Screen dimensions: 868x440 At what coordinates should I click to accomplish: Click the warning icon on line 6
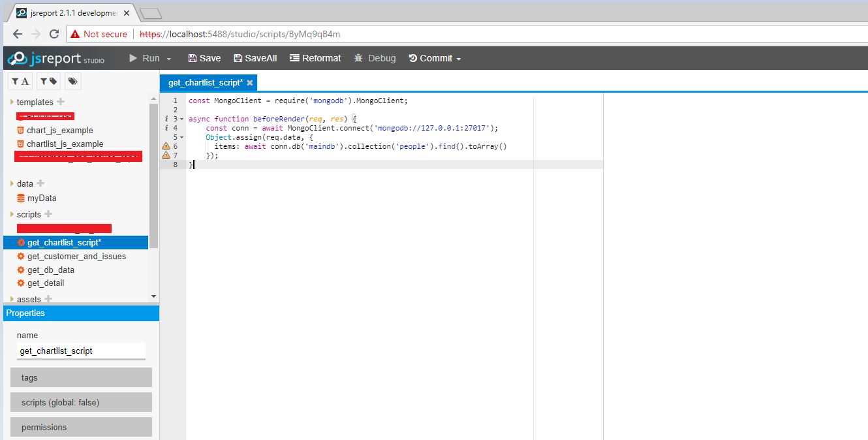pyautogui.click(x=166, y=146)
